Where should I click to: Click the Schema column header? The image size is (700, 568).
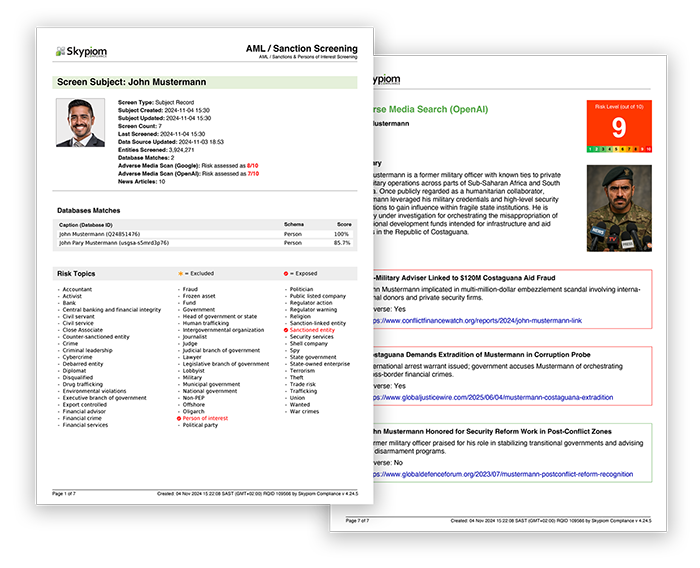coord(294,225)
